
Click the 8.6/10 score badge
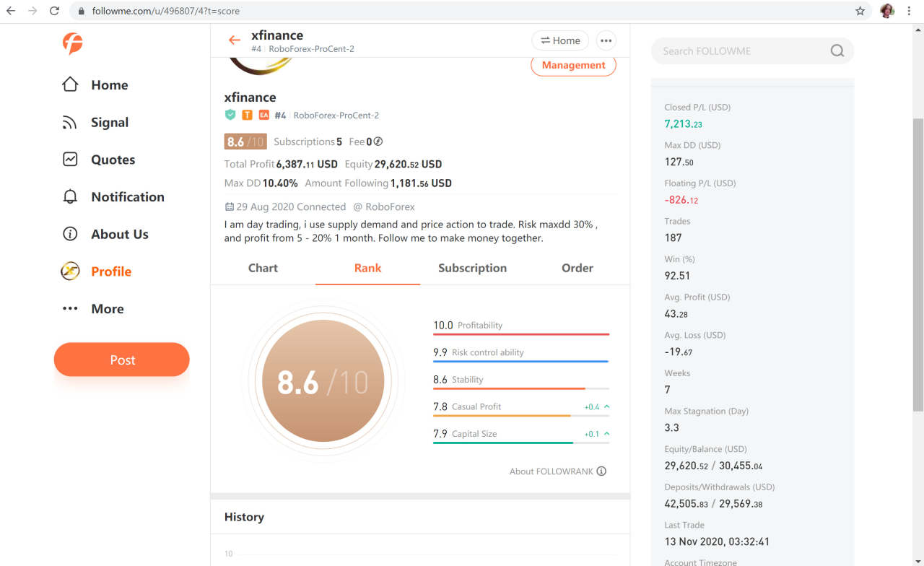[245, 141]
